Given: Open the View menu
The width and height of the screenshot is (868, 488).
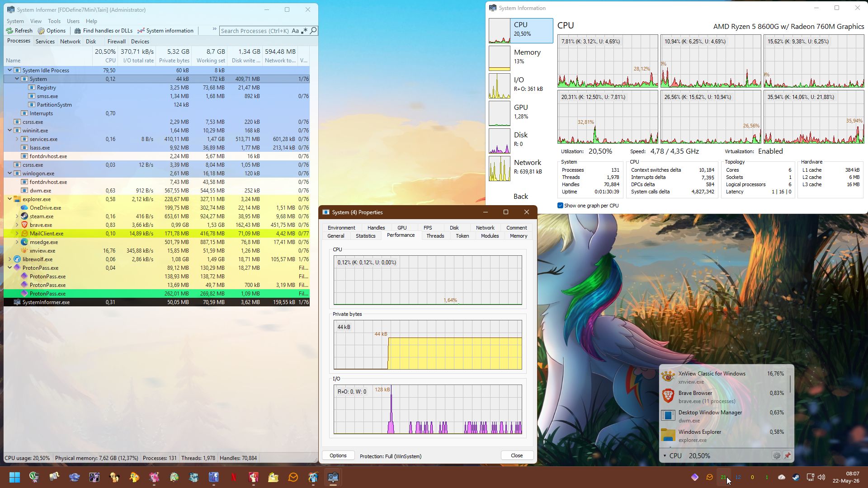Looking at the screenshot, I should [x=36, y=21].
